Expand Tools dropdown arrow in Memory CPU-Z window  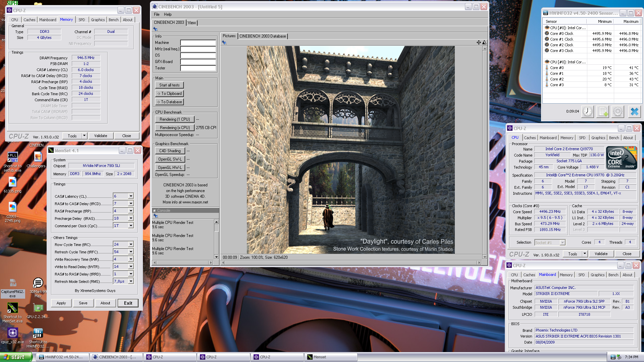85,136
